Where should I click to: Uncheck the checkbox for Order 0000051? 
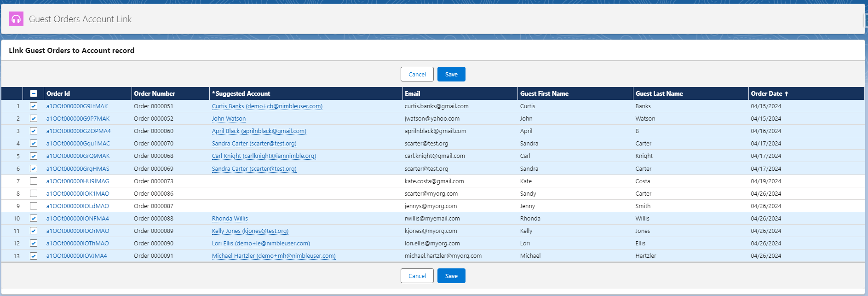(34, 106)
